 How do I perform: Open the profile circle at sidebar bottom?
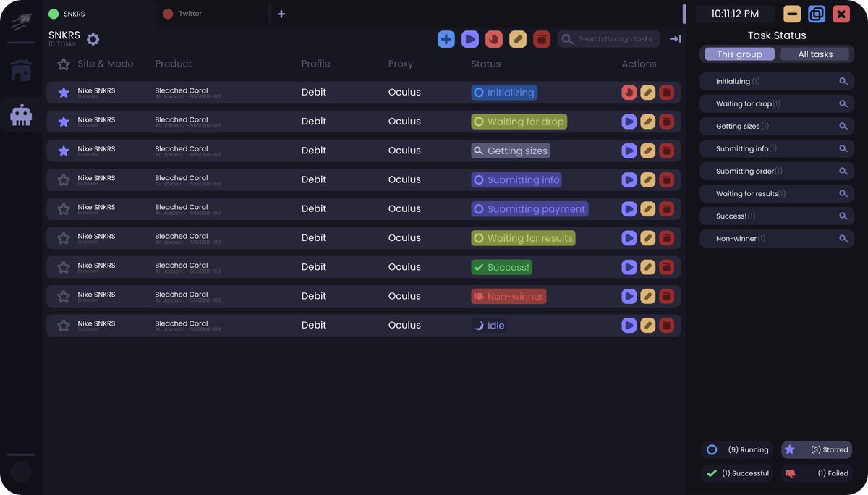point(21,473)
